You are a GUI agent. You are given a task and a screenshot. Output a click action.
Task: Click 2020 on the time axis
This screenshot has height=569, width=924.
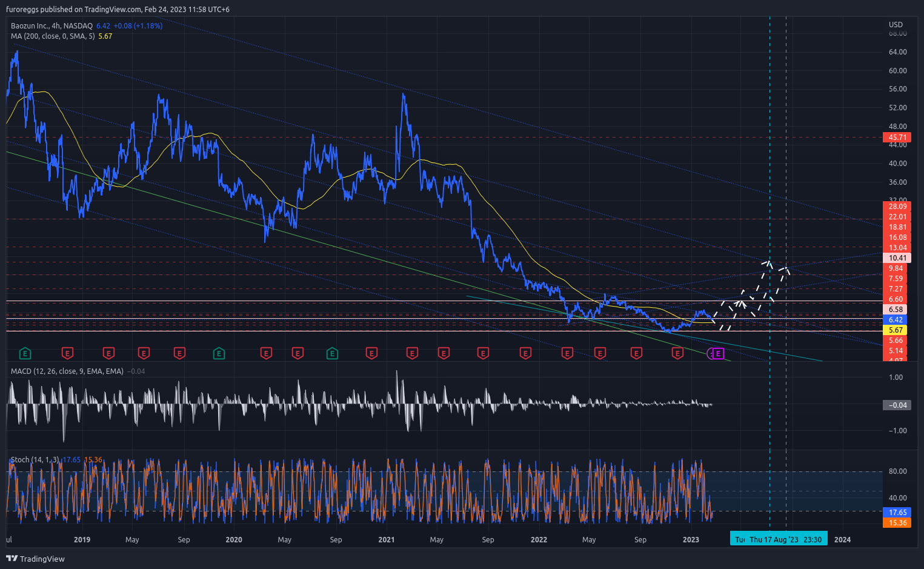pos(234,540)
